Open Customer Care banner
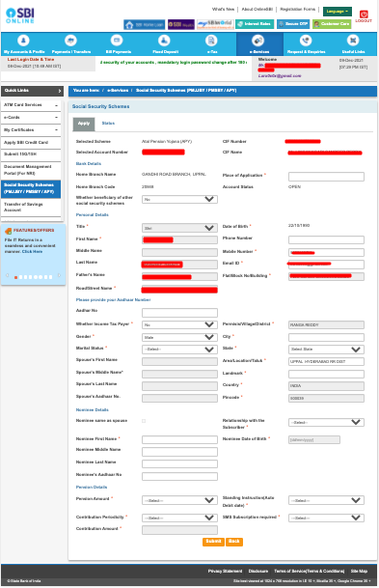 point(332,24)
